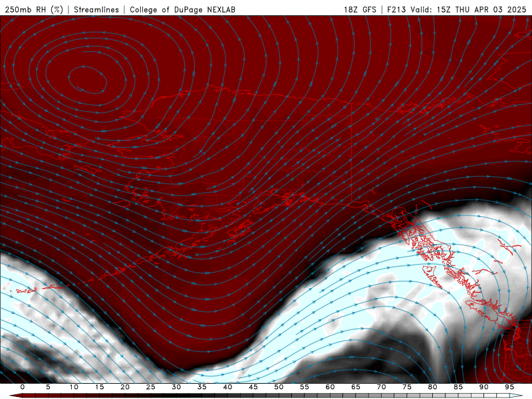532x399 pixels.
Task: Click the "95" value on the color scale
Action: coord(509,387)
